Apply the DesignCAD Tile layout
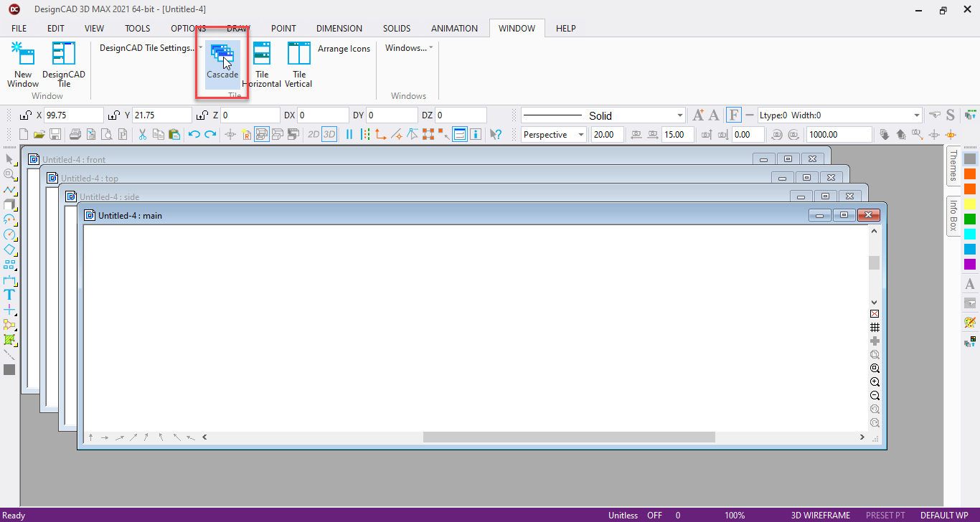Screen dimensions: 980x522 point(64,65)
